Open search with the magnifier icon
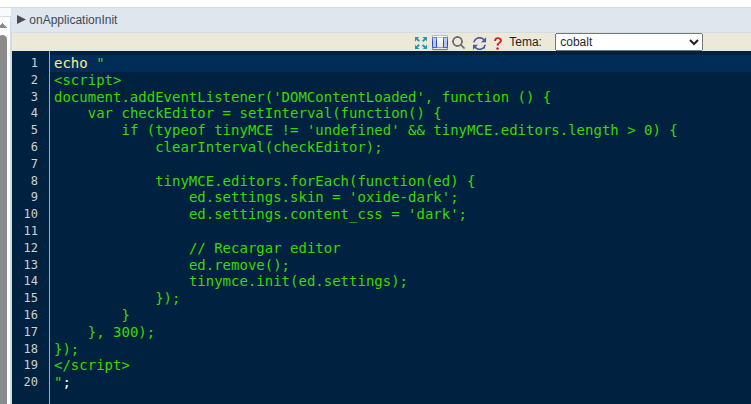The height and width of the screenshot is (404, 751). click(x=458, y=43)
